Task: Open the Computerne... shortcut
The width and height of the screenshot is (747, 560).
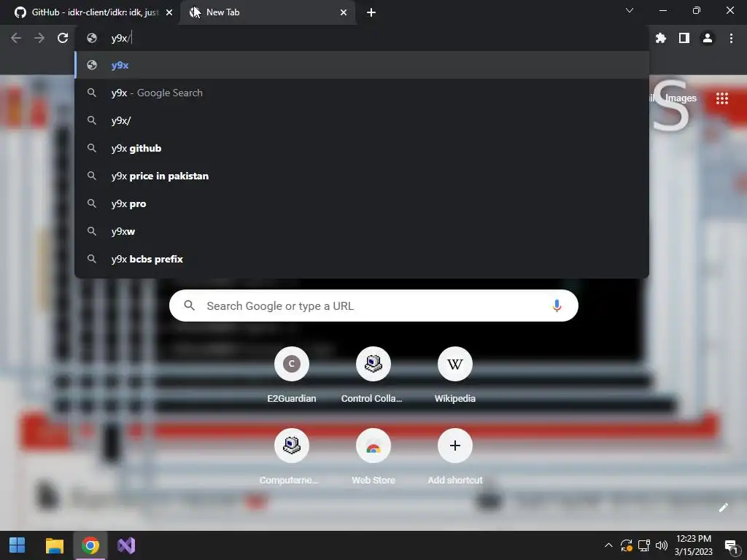Action: [x=292, y=457]
